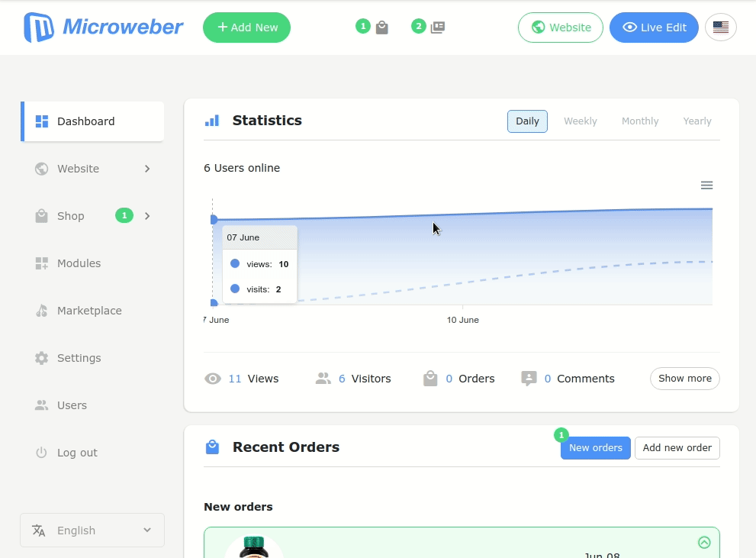Click the Shop badge showing 1
This screenshot has height=558, width=756.
tap(124, 215)
